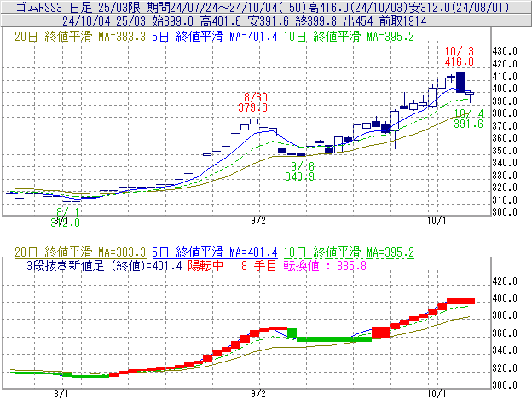Click the topmost red bar near 400 in the lower chart

(460, 301)
